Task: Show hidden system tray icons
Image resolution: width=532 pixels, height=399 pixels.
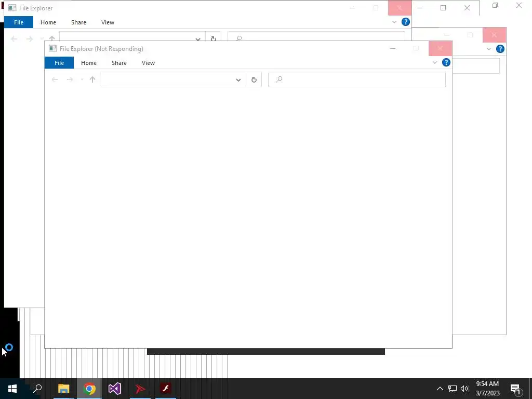Action: [x=440, y=389]
